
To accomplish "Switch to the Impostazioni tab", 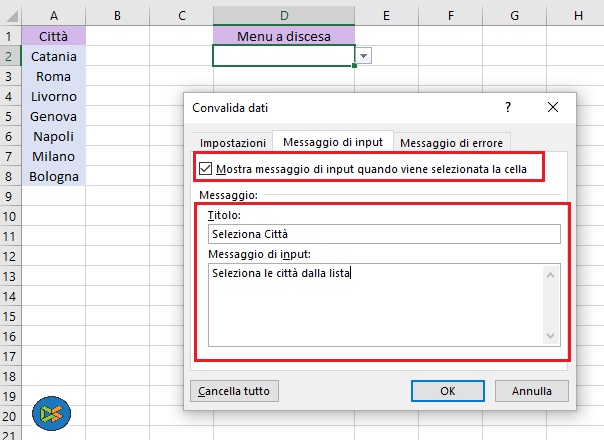I will (x=232, y=142).
